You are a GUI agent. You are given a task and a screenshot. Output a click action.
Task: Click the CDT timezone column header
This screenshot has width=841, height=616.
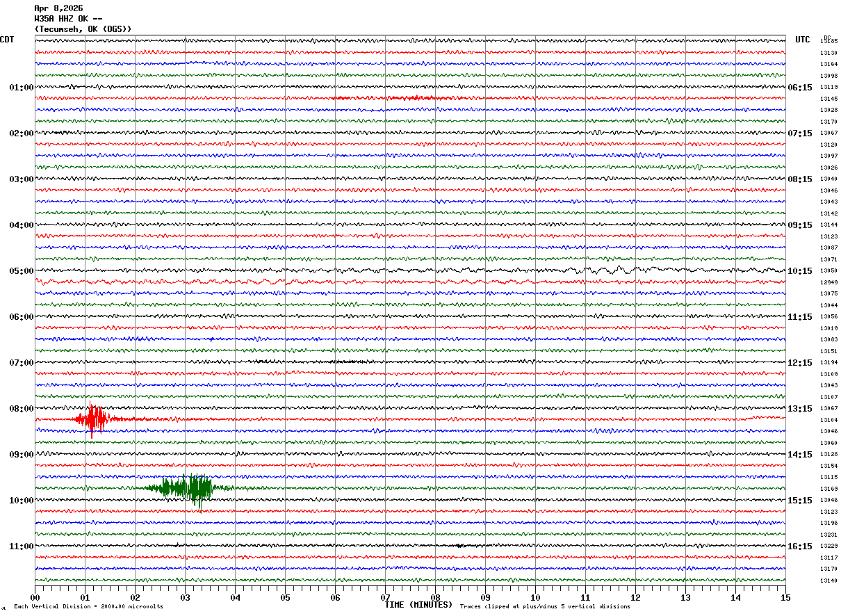coord(7,40)
